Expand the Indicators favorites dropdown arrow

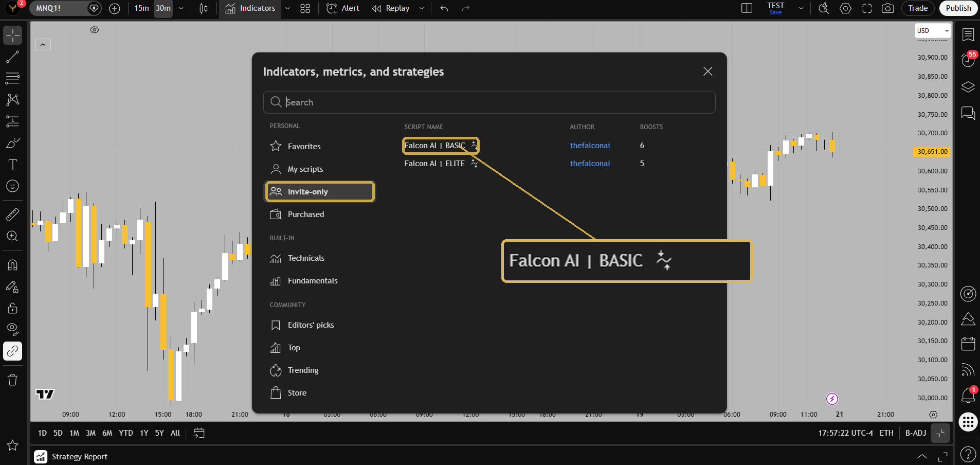click(287, 8)
